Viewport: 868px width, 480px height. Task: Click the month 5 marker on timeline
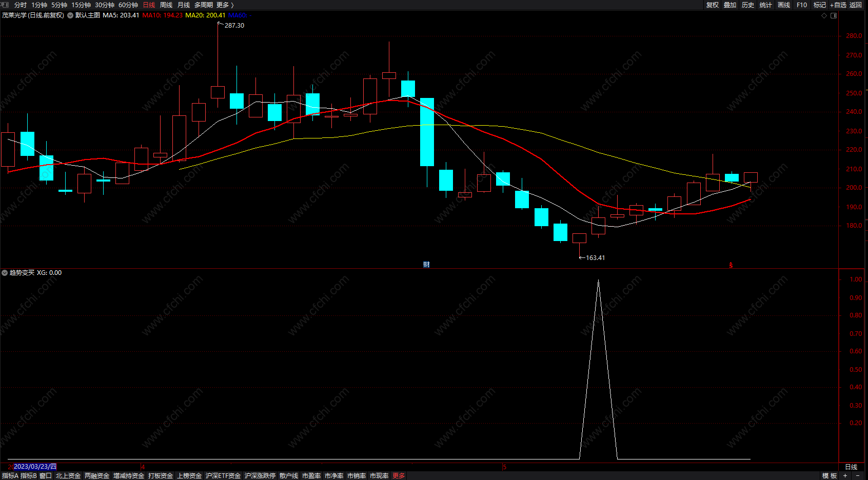(x=505, y=467)
